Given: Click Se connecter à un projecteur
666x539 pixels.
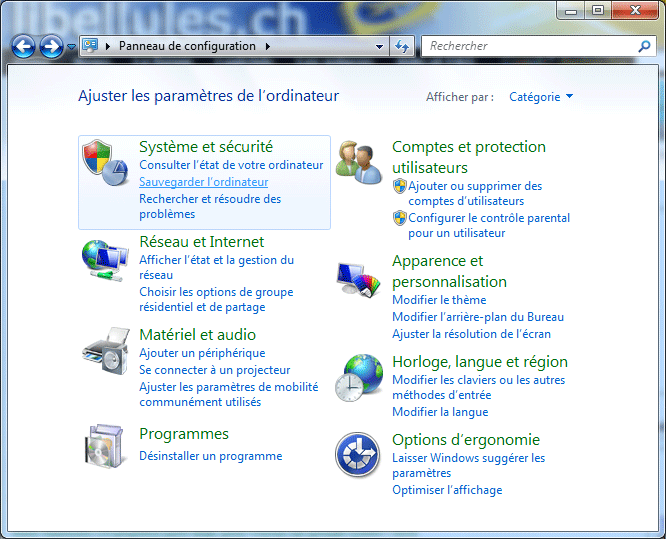Looking at the screenshot, I should (x=214, y=370).
